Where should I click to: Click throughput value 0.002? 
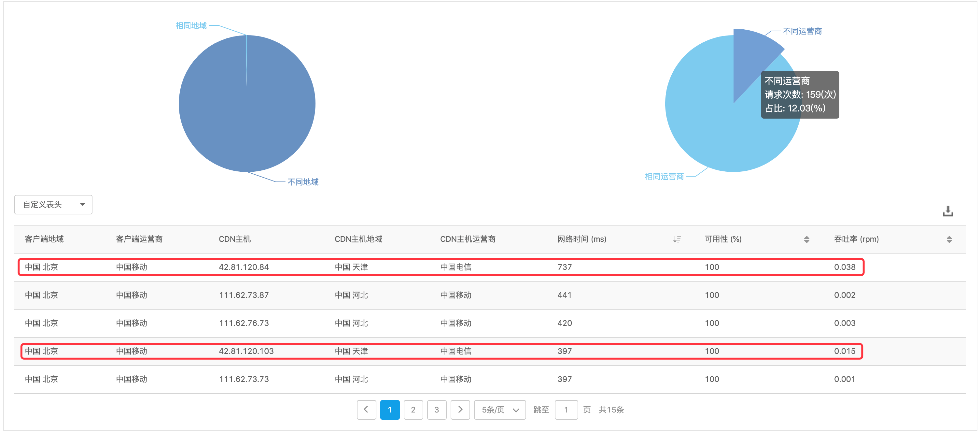[x=845, y=295]
